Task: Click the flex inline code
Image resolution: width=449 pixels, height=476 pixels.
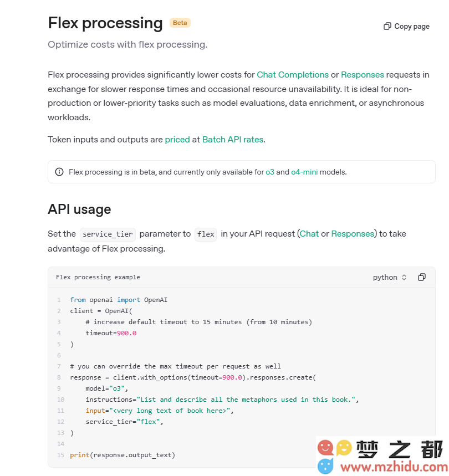Action: pyautogui.click(x=206, y=234)
